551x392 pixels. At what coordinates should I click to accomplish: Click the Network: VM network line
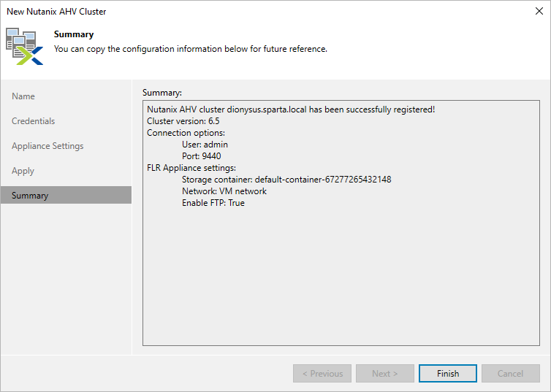point(224,191)
